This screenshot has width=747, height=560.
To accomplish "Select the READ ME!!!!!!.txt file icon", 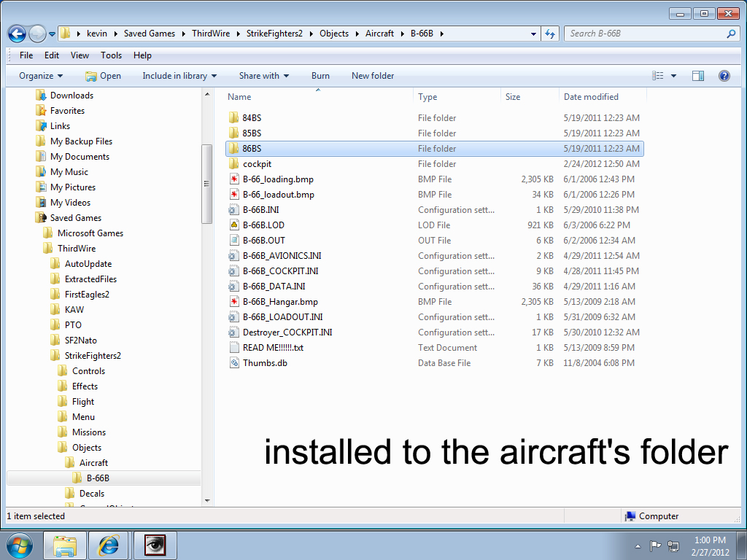I will 234,348.
